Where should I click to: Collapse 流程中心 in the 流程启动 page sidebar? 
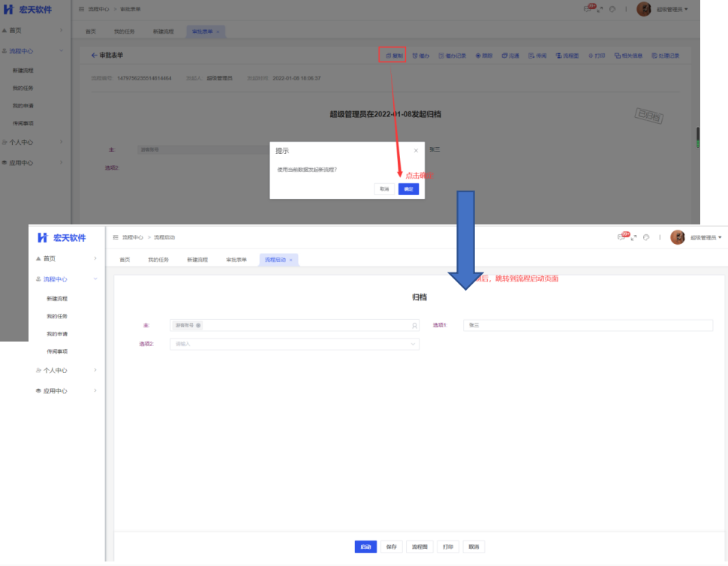(66, 279)
